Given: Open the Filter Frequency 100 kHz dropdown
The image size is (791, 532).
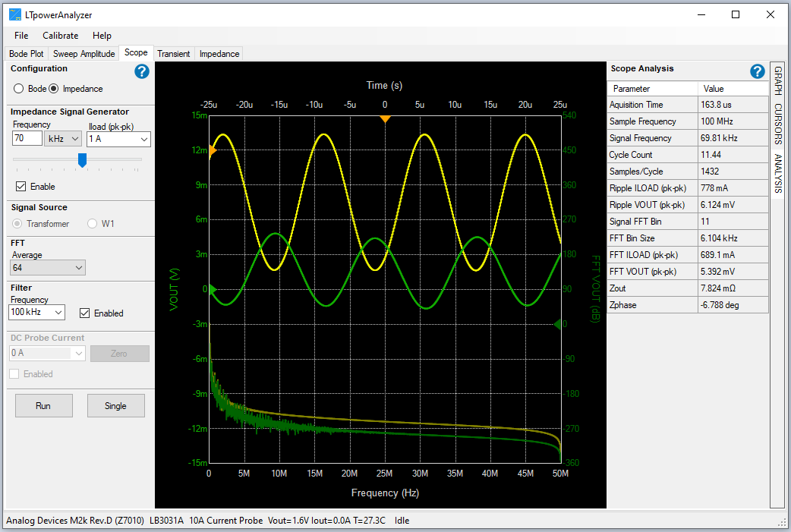Looking at the screenshot, I should (x=38, y=313).
